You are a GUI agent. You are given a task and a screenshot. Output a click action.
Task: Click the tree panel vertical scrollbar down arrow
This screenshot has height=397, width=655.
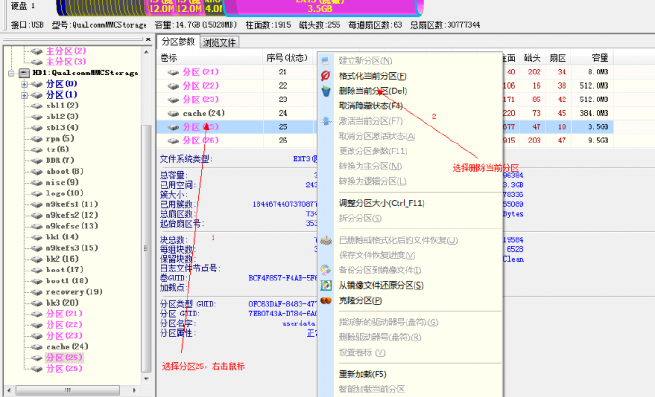pyautogui.click(x=146, y=379)
